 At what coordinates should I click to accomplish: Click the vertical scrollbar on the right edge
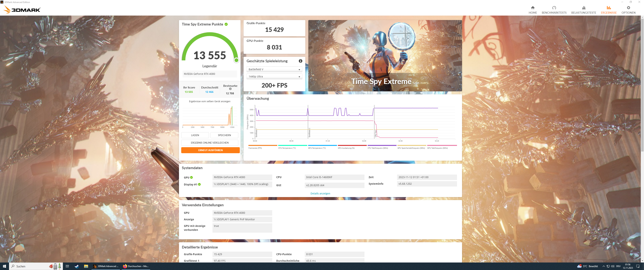(642, 85)
